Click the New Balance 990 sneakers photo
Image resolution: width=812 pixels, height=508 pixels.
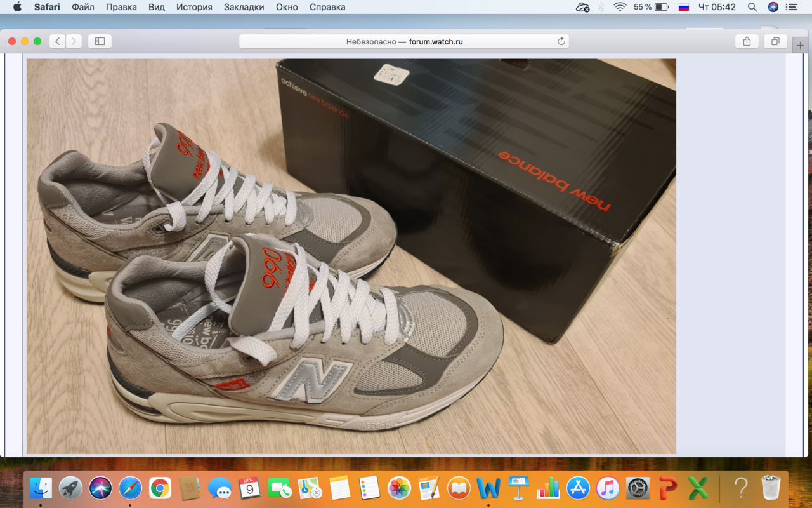[x=351, y=257]
